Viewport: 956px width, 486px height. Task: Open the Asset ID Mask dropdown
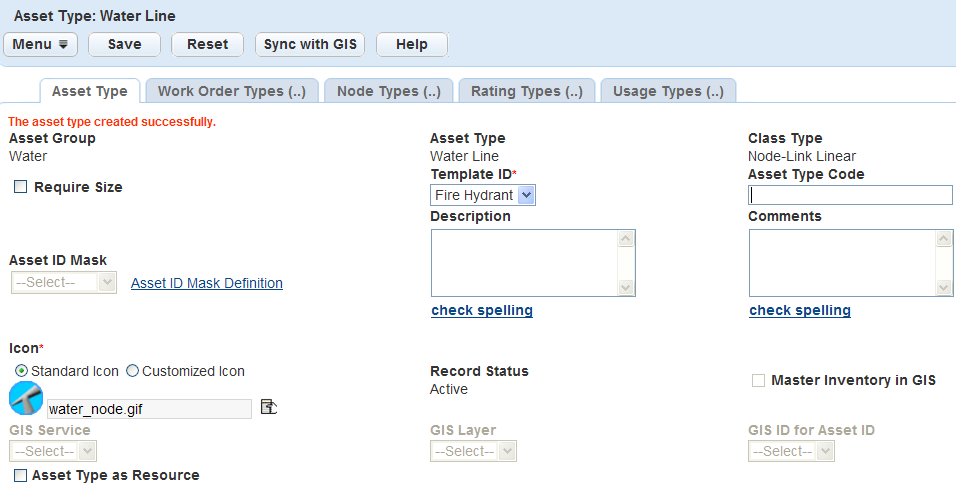click(65, 283)
